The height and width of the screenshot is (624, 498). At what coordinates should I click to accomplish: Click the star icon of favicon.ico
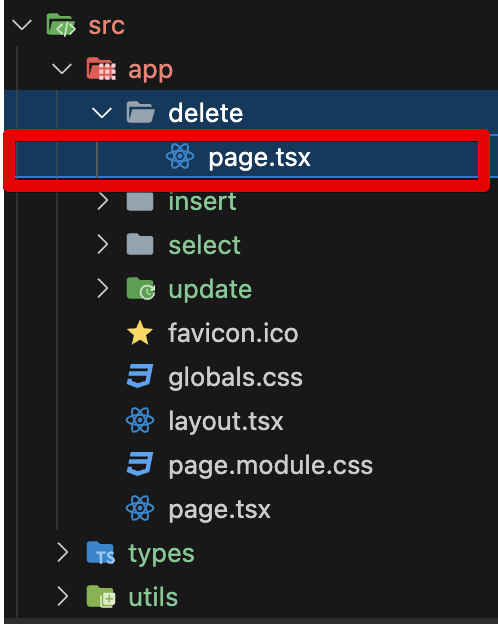pos(140,333)
